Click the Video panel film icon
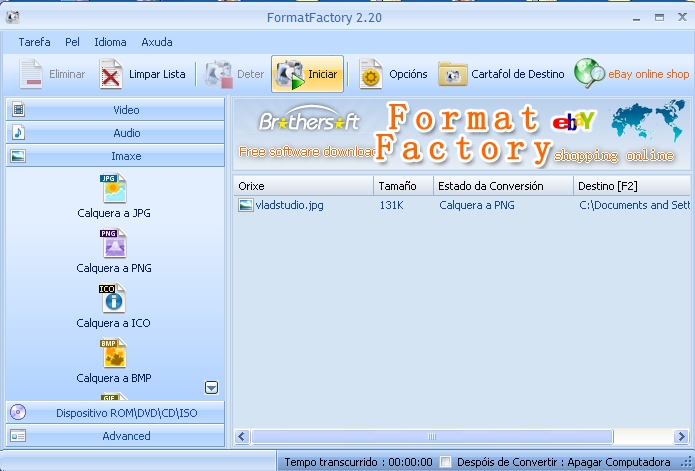The width and height of the screenshot is (695, 471). point(18,109)
